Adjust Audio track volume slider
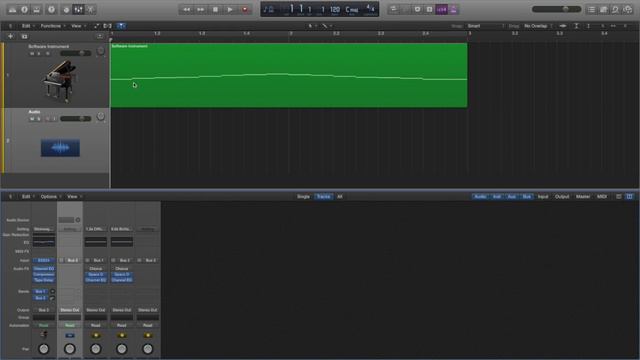Screen dimensions: 640x360 [76, 118]
